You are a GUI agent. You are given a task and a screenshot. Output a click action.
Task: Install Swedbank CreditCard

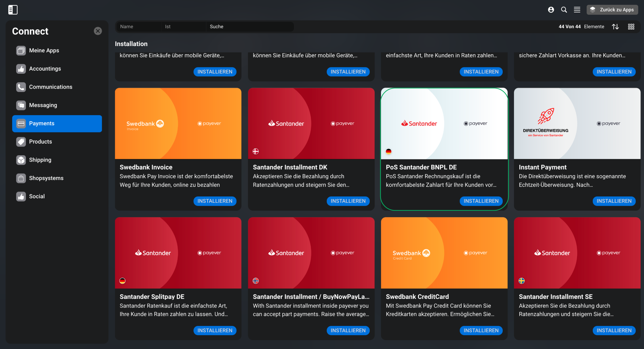[x=481, y=330]
